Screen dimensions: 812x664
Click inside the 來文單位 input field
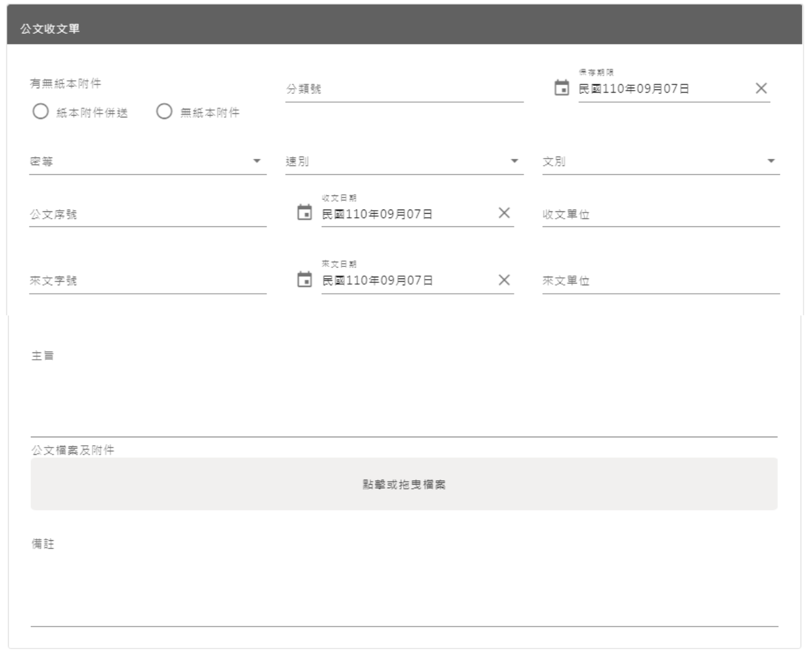659,282
